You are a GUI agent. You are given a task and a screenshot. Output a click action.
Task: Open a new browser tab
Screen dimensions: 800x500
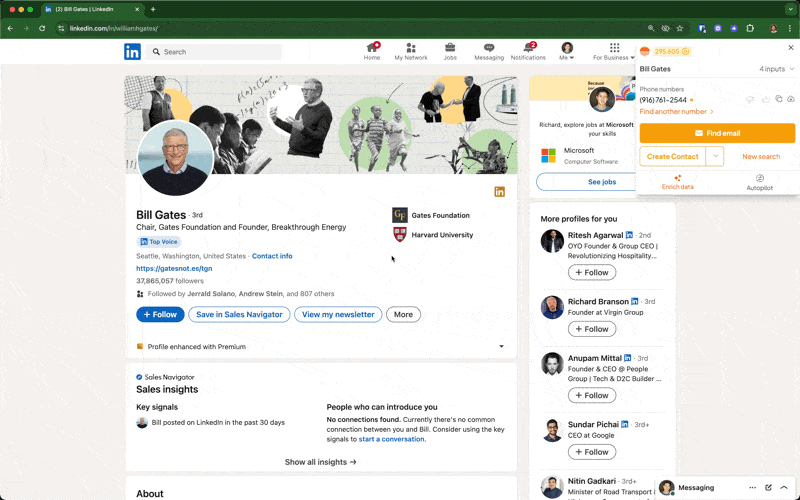pos(153,9)
